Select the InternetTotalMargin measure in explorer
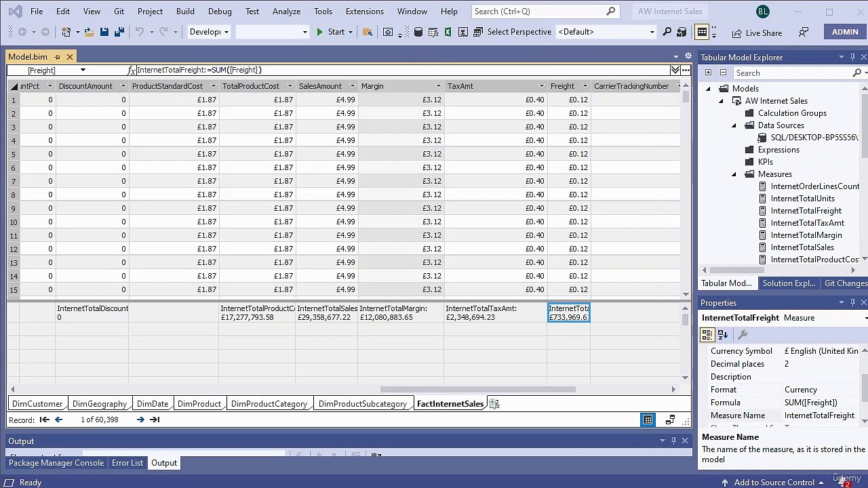 (x=806, y=235)
